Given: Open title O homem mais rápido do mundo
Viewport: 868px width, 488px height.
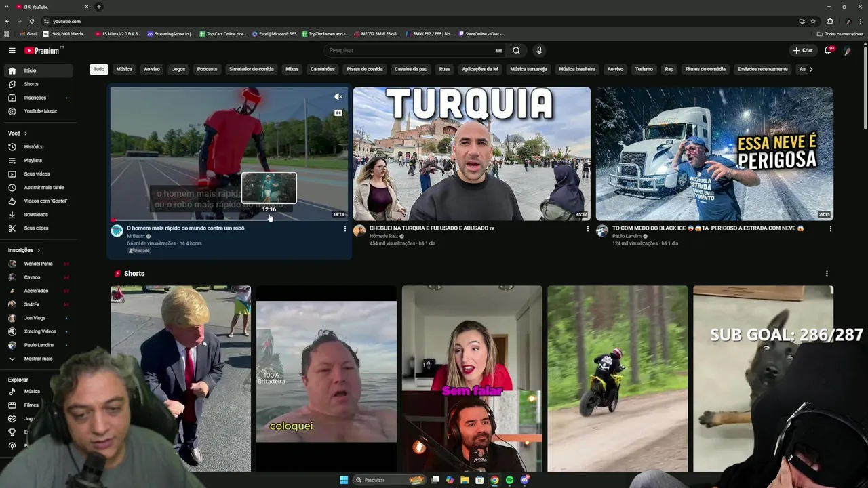Looking at the screenshot, I should coord(186,228).
